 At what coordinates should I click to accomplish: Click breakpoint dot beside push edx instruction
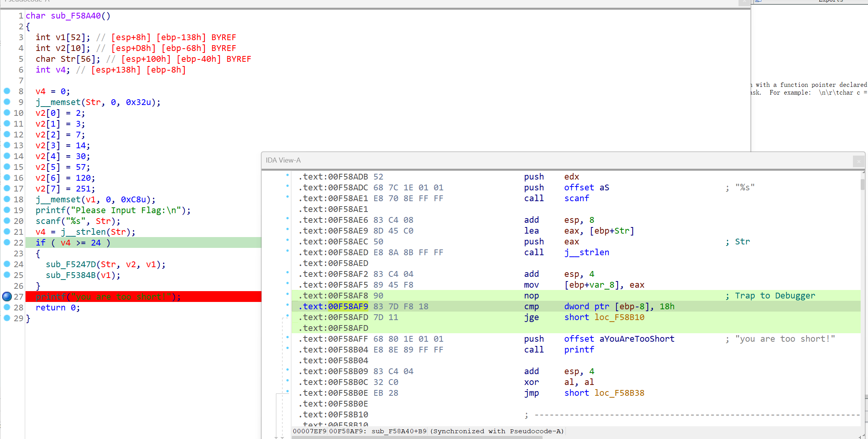coord(288,175)
